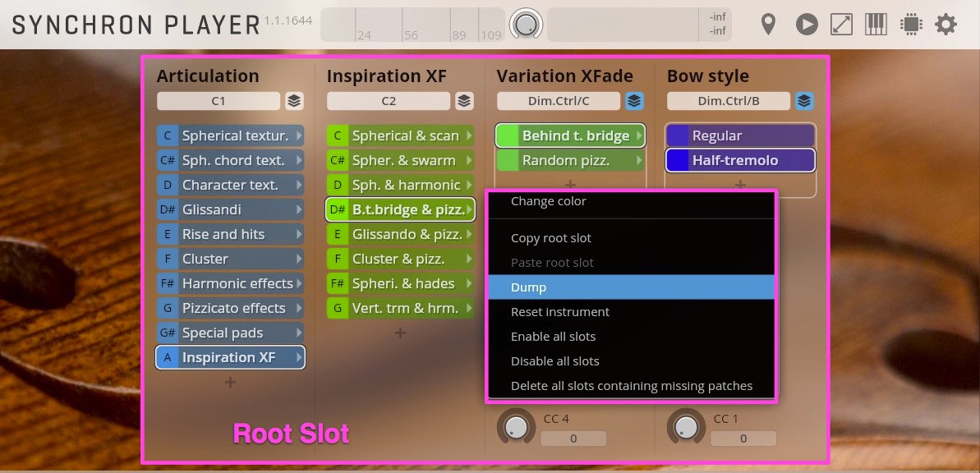This screenshot has width=980, height=473.
Task: Click the F# key label of Harmonic effects
Action: pos(167,283)
